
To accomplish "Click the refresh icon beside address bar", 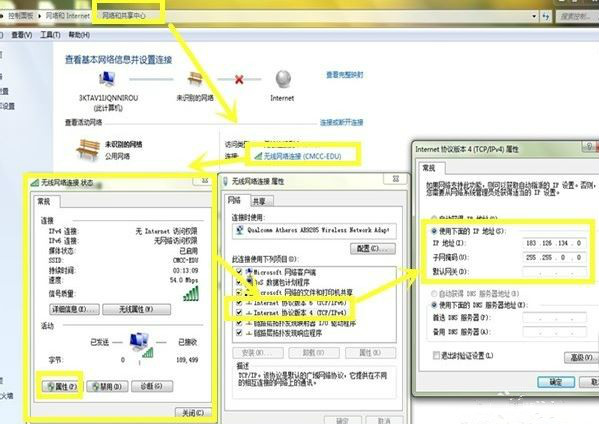I will (x=546, y=16).
